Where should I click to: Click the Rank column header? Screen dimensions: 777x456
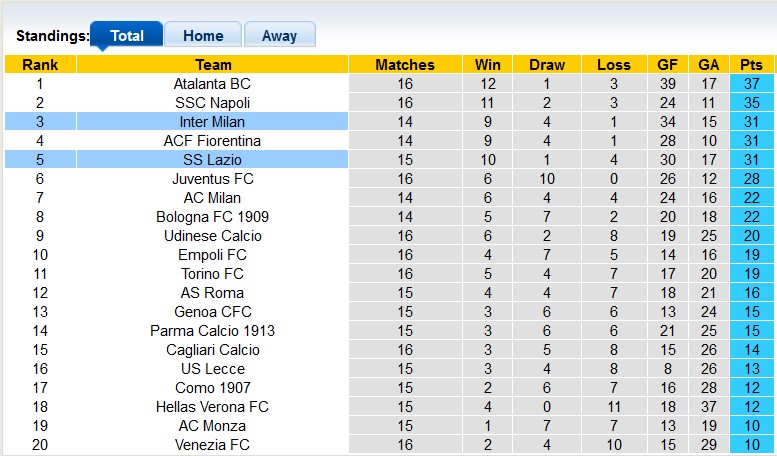click(x=40, y=64)
